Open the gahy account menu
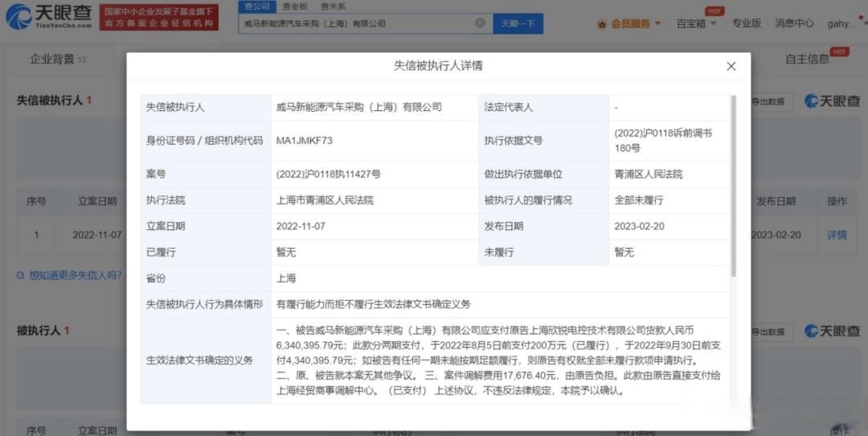 845,23
